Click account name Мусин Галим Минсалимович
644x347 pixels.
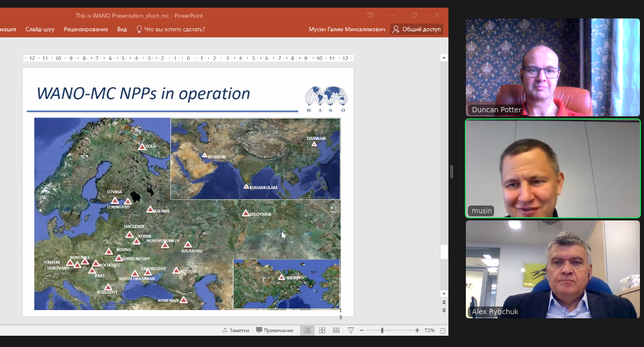tap(347, 29)
